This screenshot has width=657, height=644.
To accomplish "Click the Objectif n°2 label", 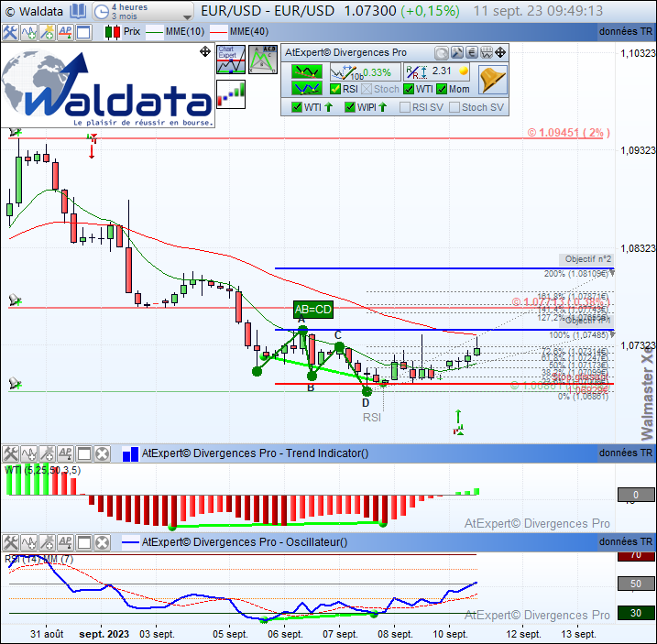I will click(x=587, y=259).
